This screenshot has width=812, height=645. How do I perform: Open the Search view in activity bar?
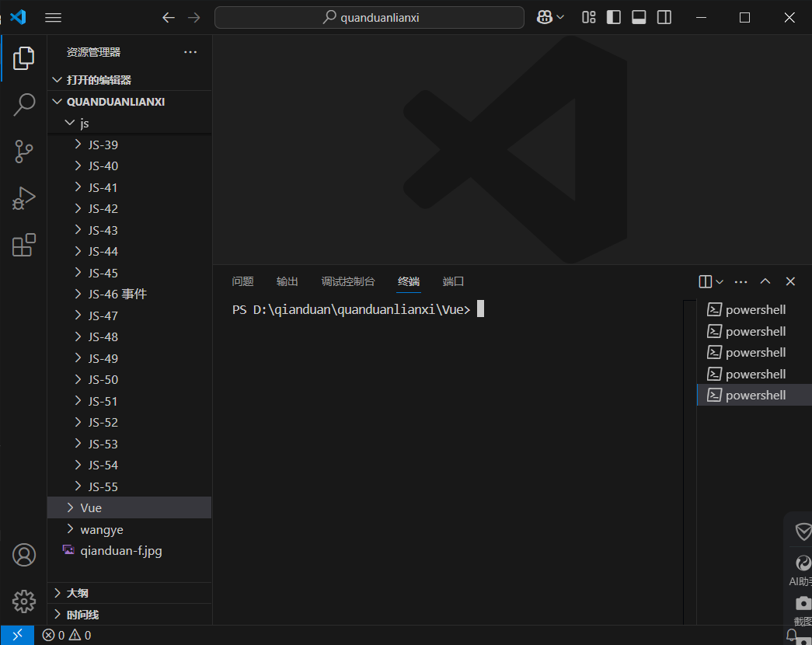[23, 104]
